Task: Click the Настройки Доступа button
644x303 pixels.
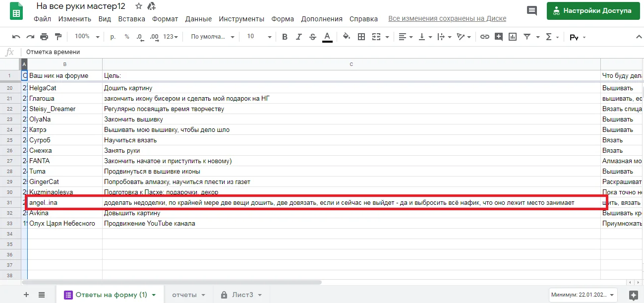Action: pyautogui.click(x=592, y=10)
